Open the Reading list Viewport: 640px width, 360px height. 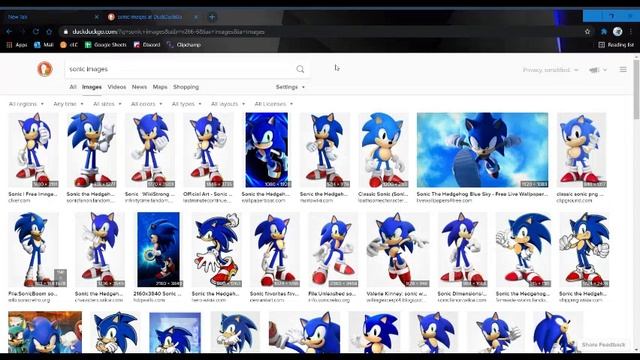click(616, 45)
